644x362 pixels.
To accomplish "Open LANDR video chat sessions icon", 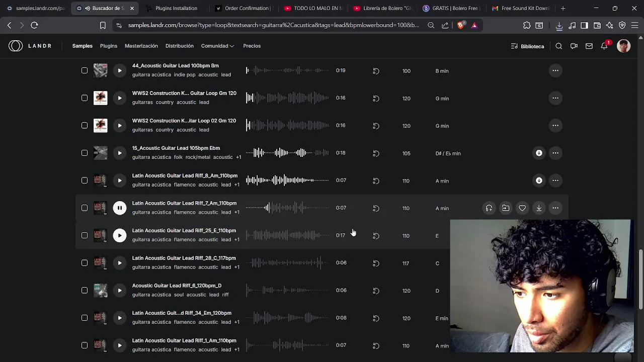I will point(574,46).
